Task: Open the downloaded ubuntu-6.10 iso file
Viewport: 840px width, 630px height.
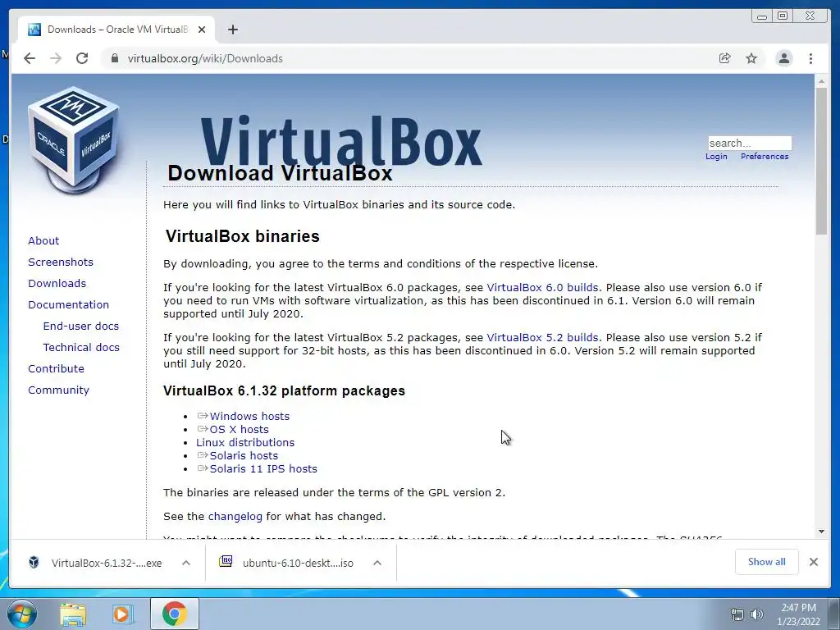Action: [298, 563]
